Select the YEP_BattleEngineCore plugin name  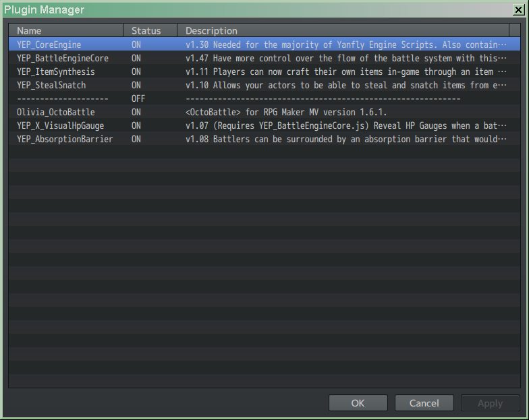point(63,58)
